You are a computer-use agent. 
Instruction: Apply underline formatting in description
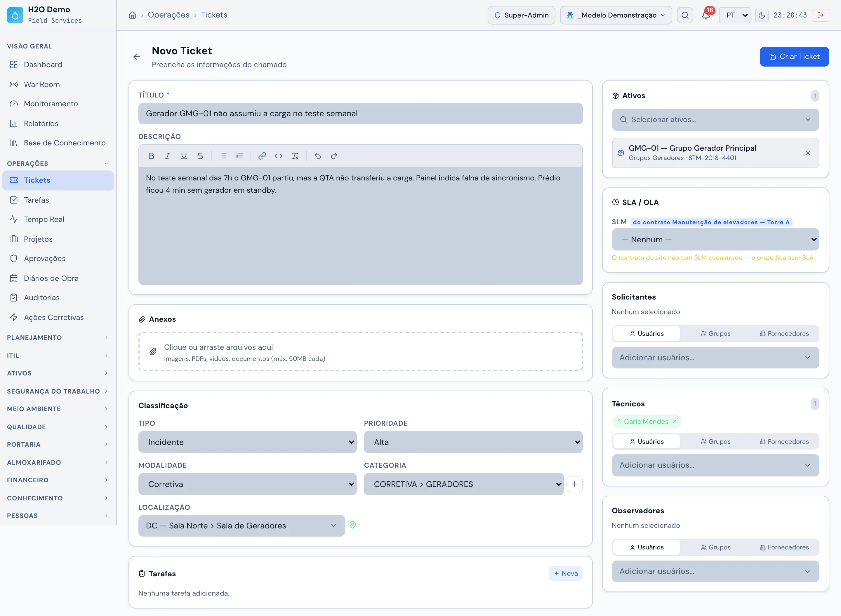[184, 156]
